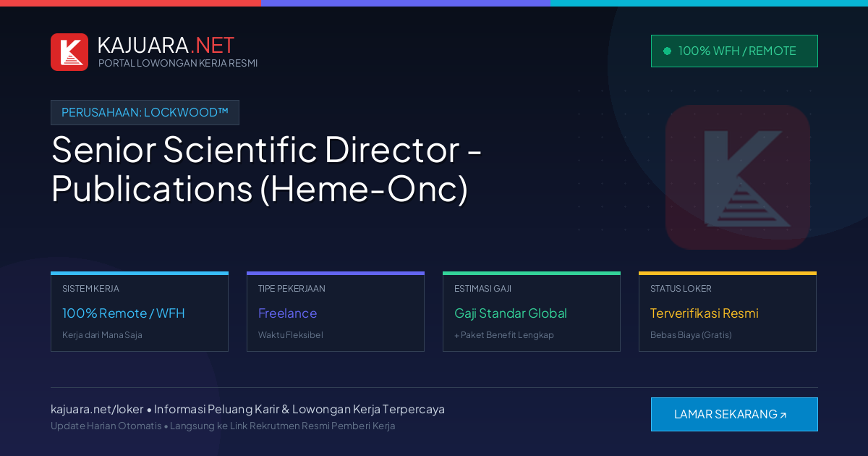Click the 100% WFH / REMOTE badge
Screen dimensions: 868x456
734,51
